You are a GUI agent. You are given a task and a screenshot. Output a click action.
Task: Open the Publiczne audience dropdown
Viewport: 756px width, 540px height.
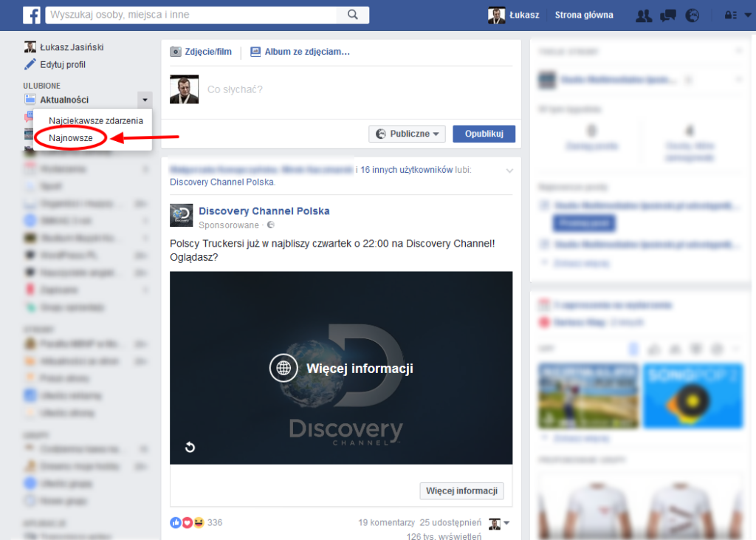point(407,134)
